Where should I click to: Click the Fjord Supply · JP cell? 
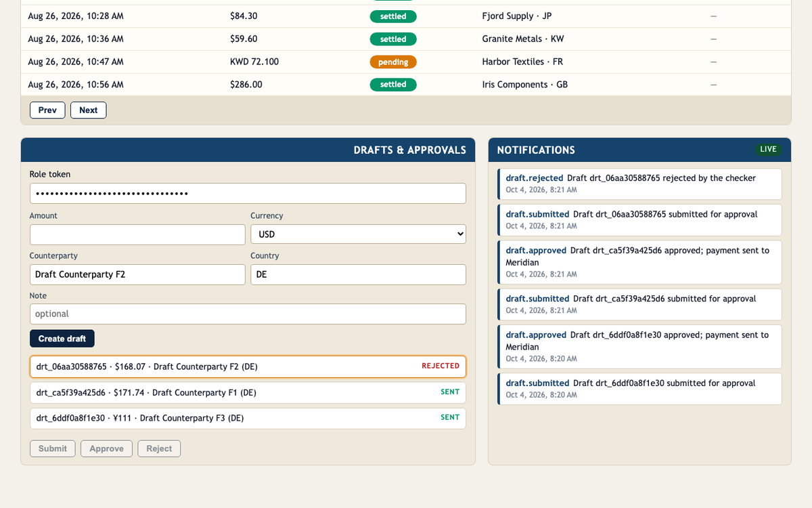point(516,16)
